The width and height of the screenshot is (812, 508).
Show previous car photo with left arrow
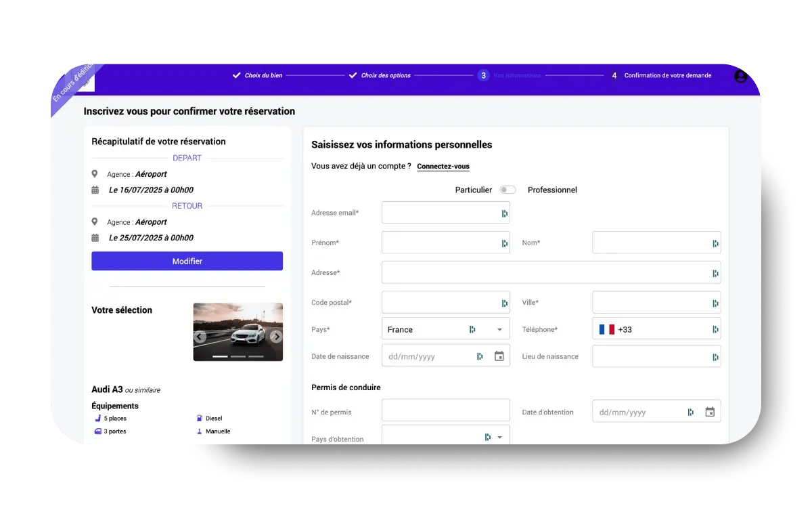tap(200, 337)
